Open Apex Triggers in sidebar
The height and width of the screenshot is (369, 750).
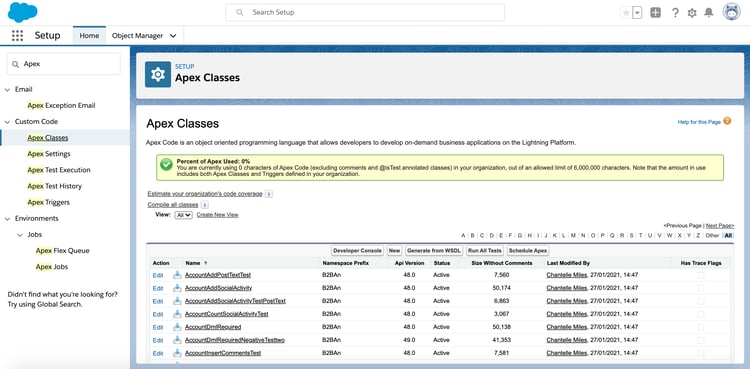[48, 202]
